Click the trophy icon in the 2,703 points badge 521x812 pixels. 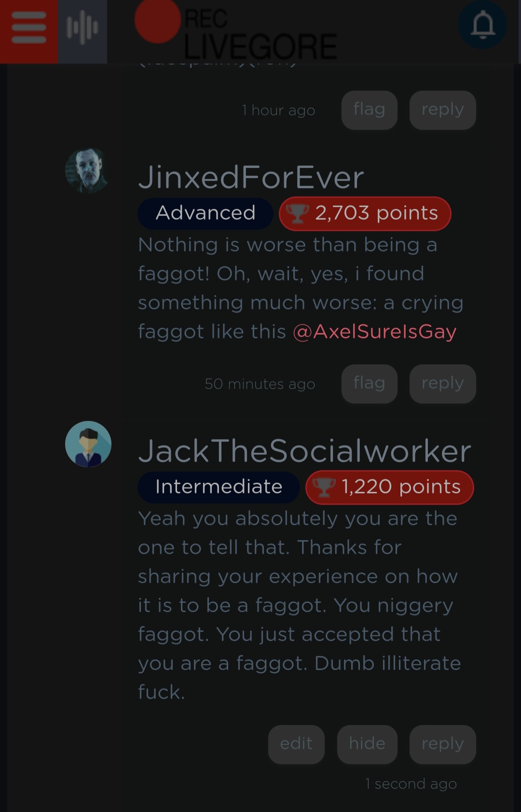click(297, 213)
